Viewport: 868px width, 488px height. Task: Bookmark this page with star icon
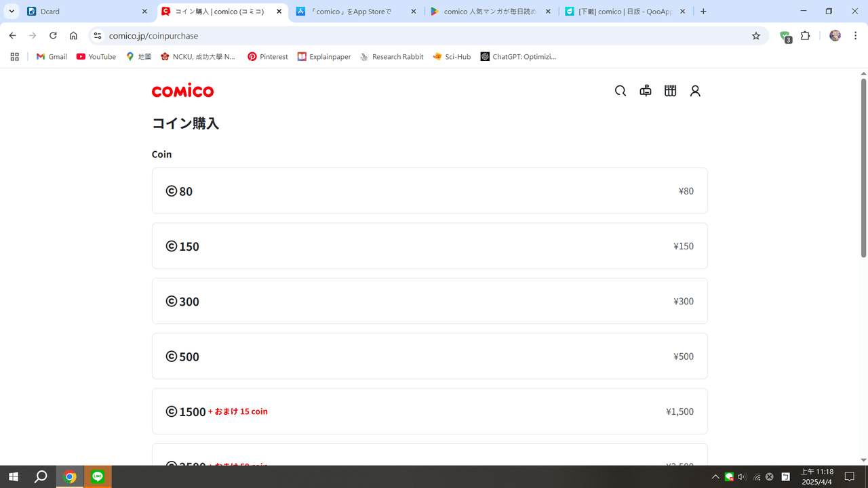click(756, 36)
